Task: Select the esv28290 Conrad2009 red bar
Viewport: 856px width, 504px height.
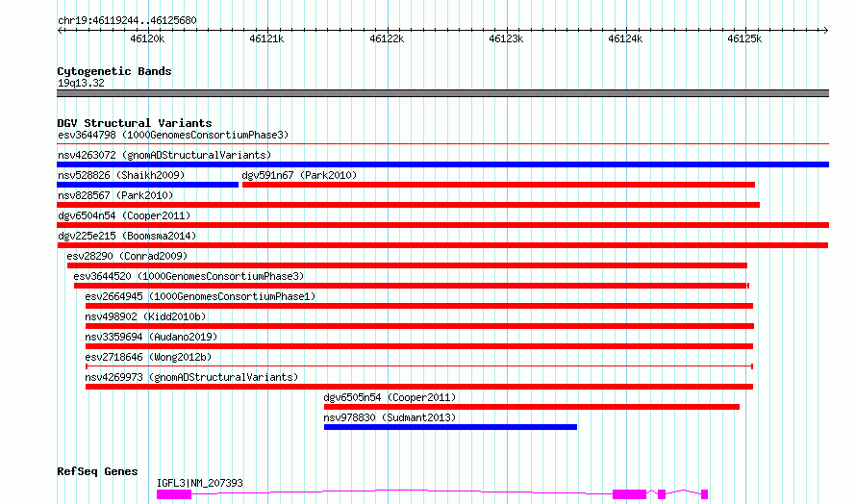Action: click(407, 265)
